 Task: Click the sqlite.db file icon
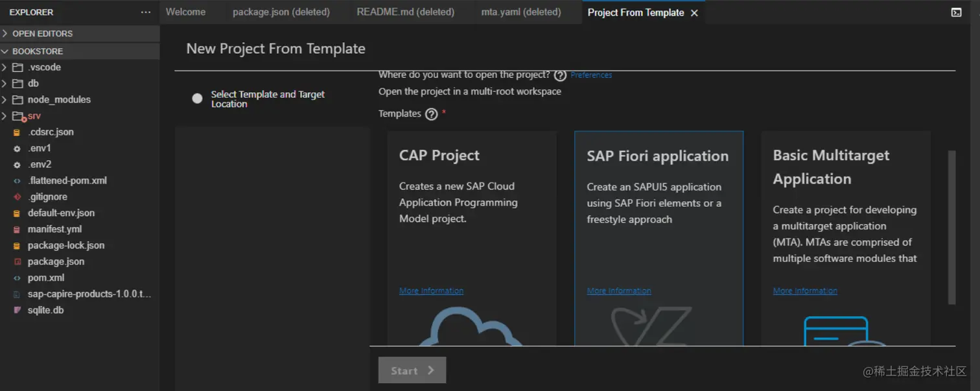tap(17, 310)
